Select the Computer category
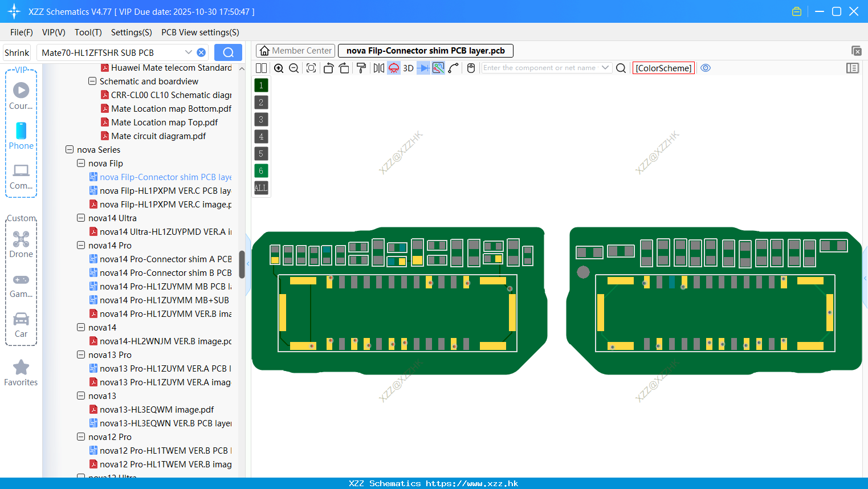Image resolution: width=868 pixels, height=489 pixels. (x=21, y=176)
